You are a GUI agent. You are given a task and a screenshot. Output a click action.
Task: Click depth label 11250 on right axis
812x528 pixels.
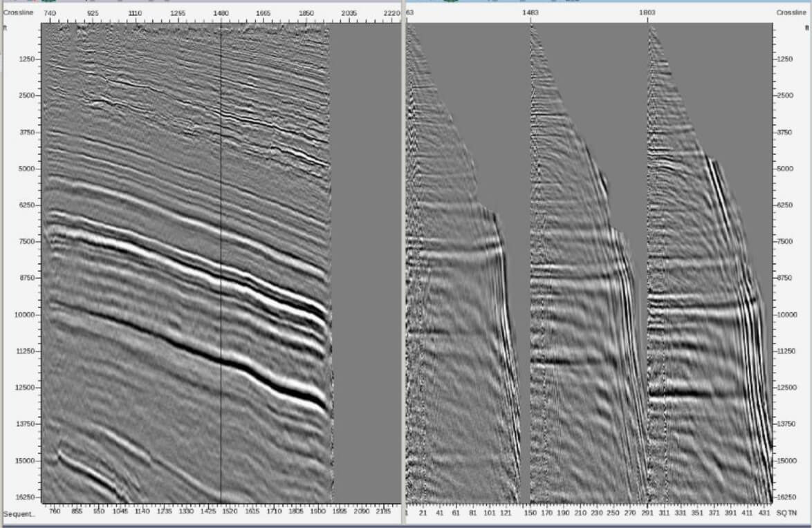pos(786,352)
